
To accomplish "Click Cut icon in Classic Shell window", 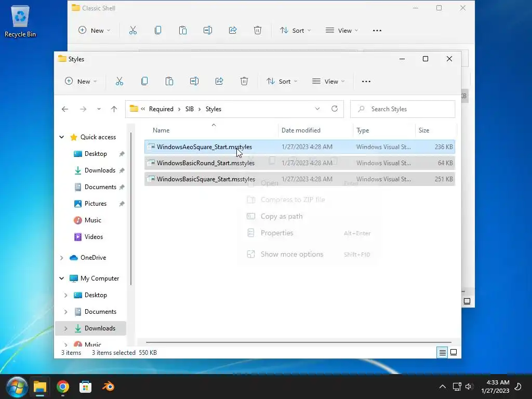I will point(133,31).
